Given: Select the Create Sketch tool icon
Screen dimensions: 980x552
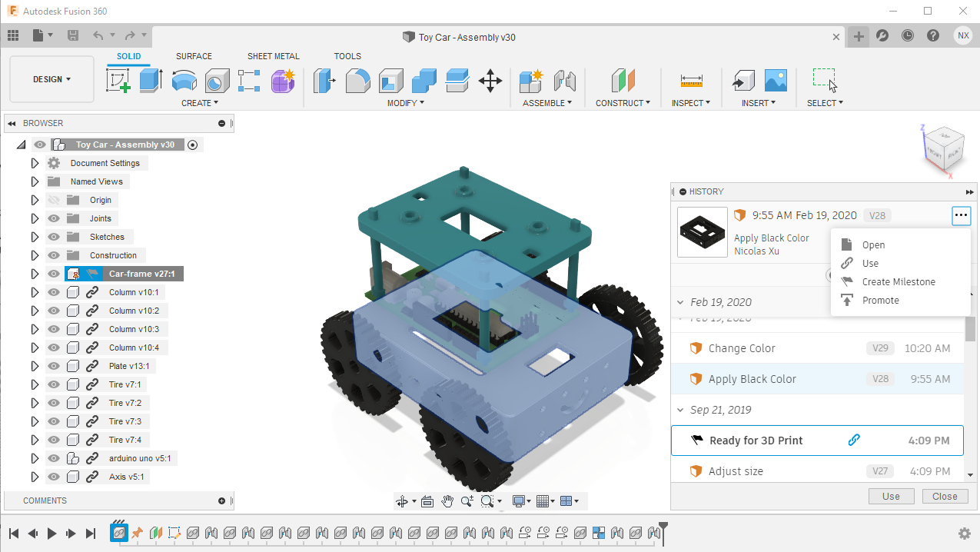Looking at the screenshot, I should tap(118, 81).
